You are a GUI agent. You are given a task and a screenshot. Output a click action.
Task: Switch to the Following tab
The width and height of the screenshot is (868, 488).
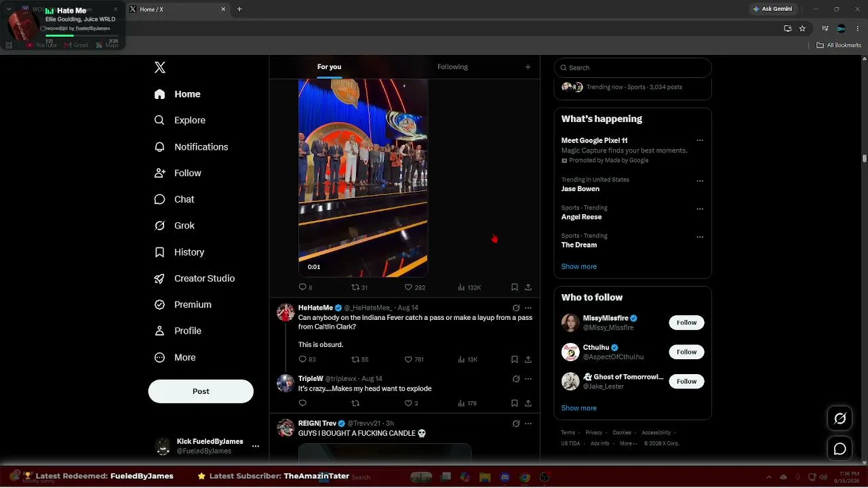click(x=452, y=66)
